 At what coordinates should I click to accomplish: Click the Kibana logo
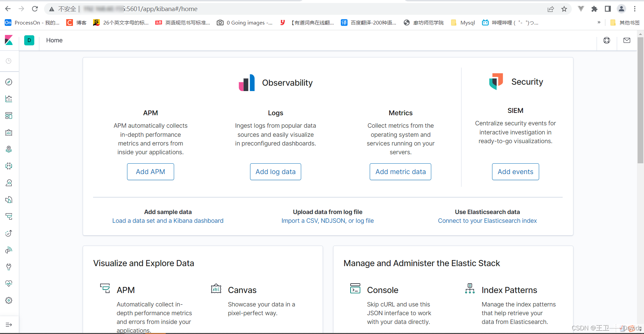pyautogui.click(x=9, y=40)
